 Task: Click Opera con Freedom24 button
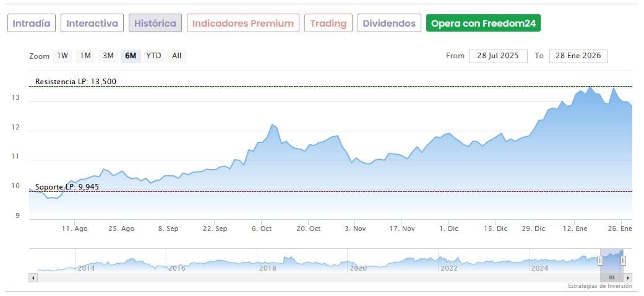pyautogui.click(x=484, y=24)
